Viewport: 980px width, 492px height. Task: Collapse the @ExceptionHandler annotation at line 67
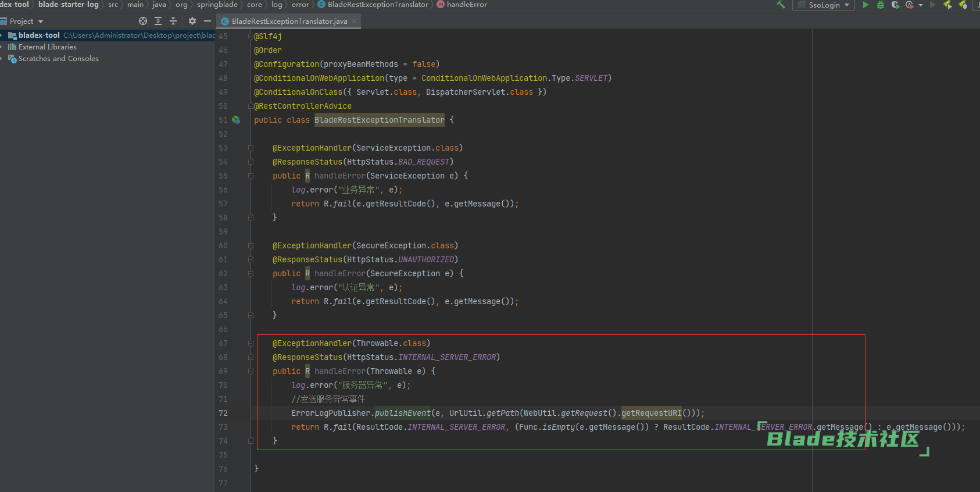[251, 343]
